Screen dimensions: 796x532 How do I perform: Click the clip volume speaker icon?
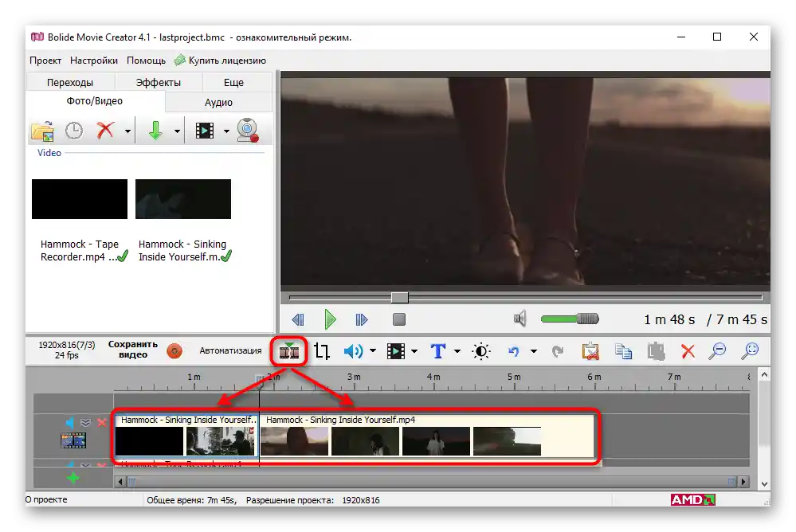click(353, 350)
